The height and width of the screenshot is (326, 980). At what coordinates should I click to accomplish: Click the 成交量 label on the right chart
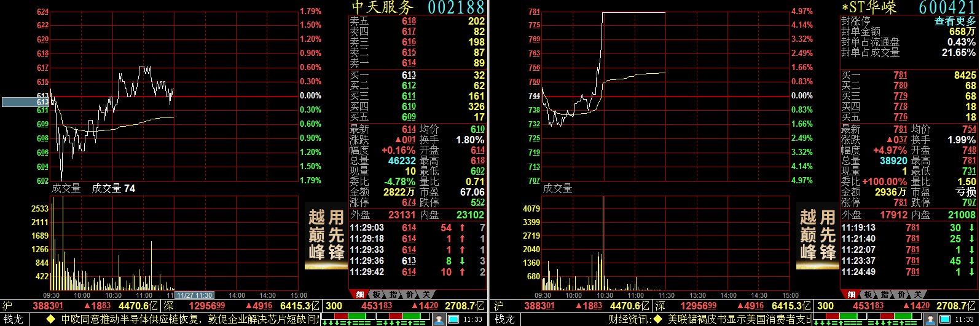[557, 188]
